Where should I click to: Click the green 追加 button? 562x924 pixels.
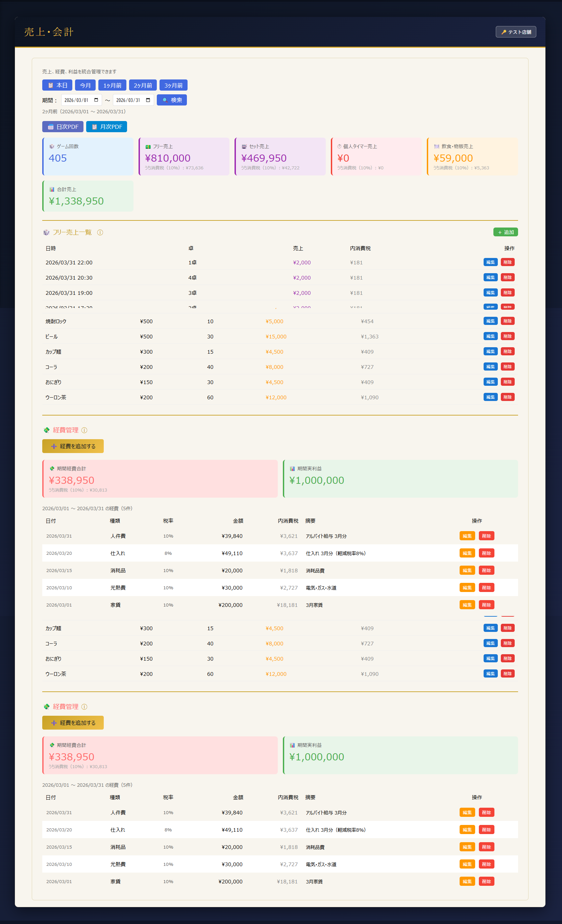point(505,232)
